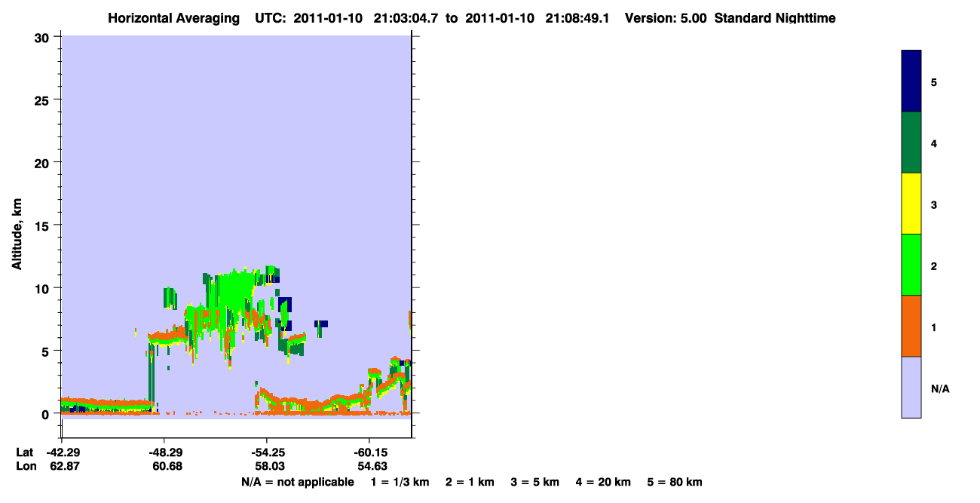Screen dimensions: 980x503
Task: Click the colorbar label 'N/A'
Action: (x=940, y=389)
